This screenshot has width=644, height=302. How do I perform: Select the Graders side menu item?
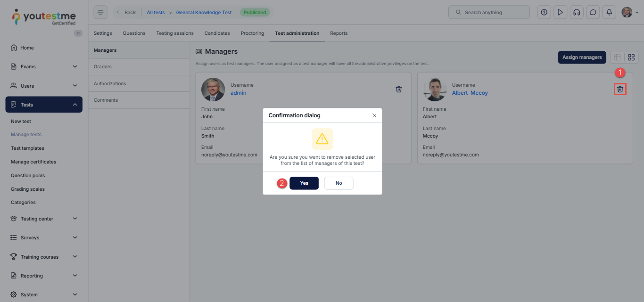(x=103, y=67)
